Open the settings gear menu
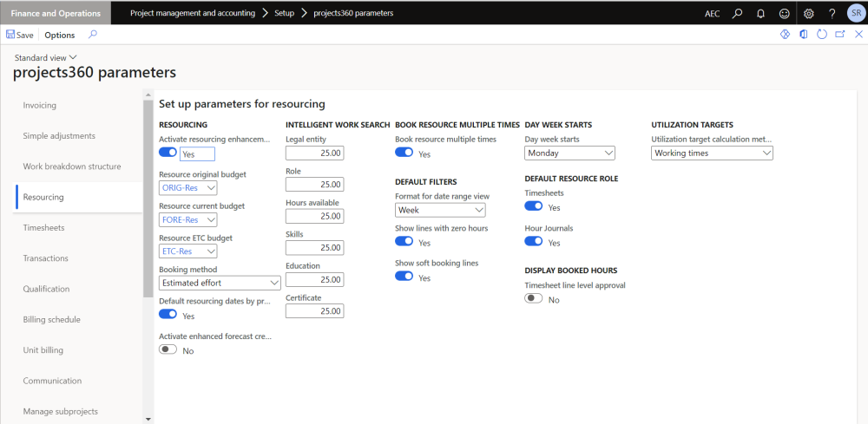The image size is (868, 424). pos(809,13)
